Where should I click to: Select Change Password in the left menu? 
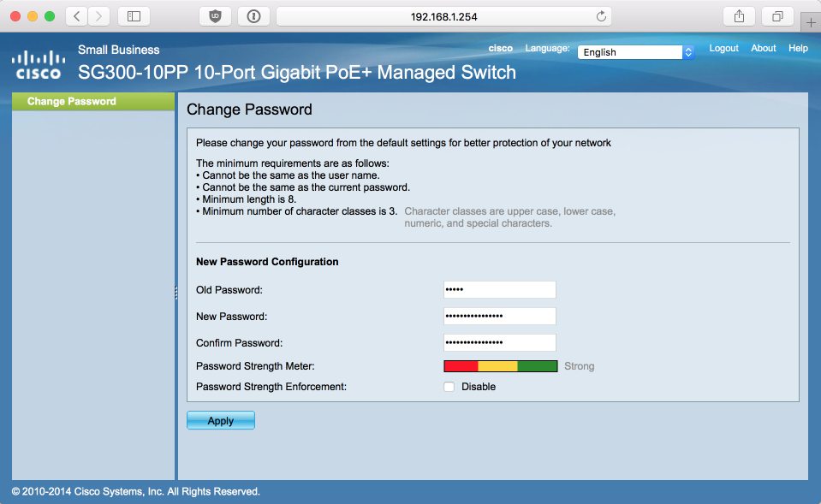(x=93, y=102)
